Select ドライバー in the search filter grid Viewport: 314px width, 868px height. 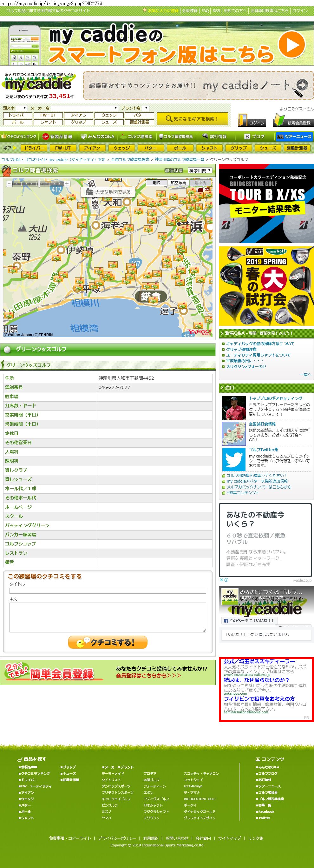point(18,115)
